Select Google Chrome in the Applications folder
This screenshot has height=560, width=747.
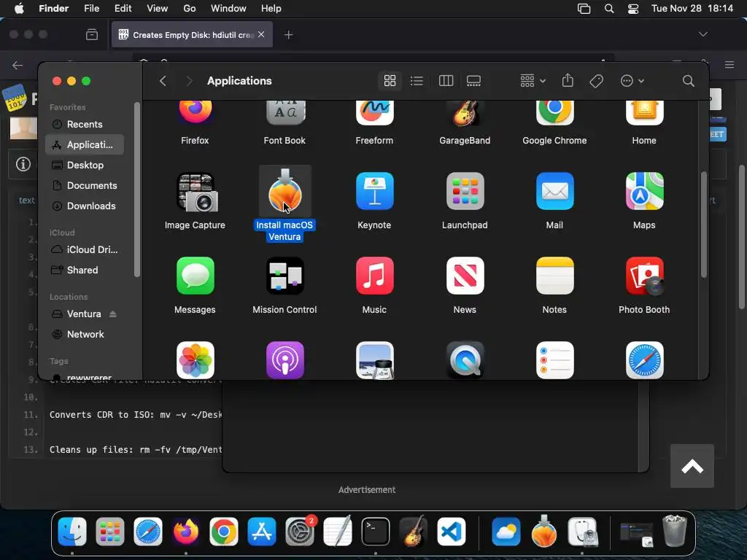point(554,112)
